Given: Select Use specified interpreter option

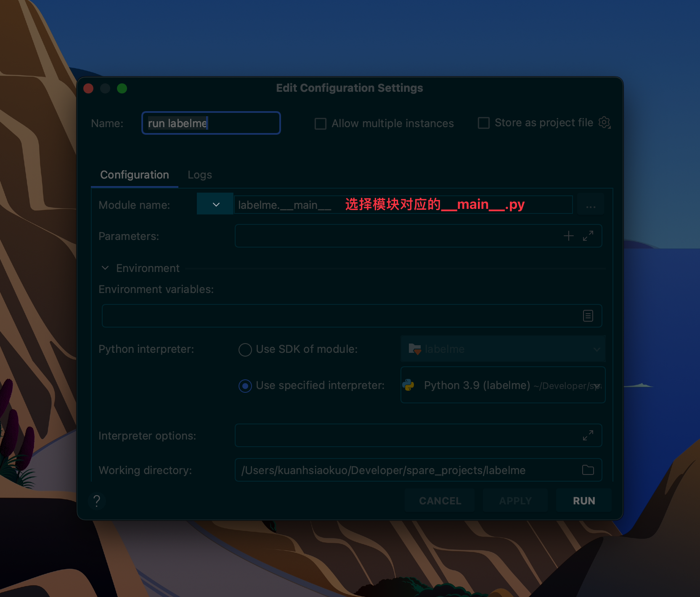Looking at the screenshot, I should [x=245, y=386].
